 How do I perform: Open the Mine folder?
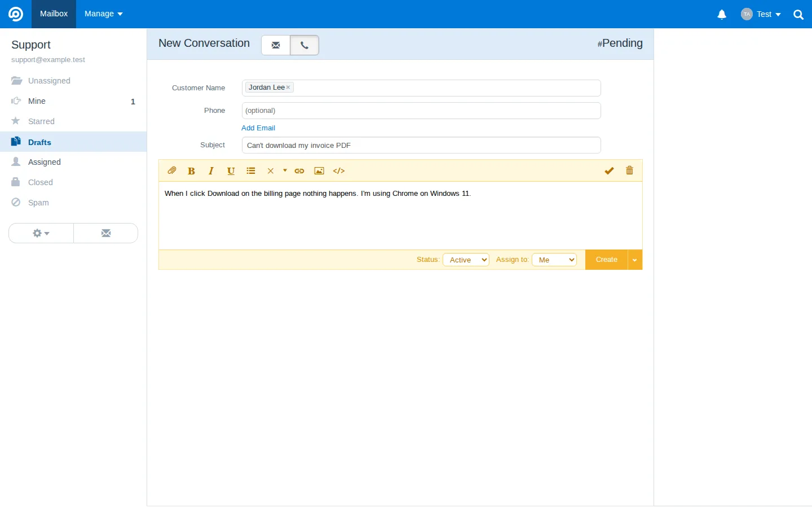coord(73,101)
